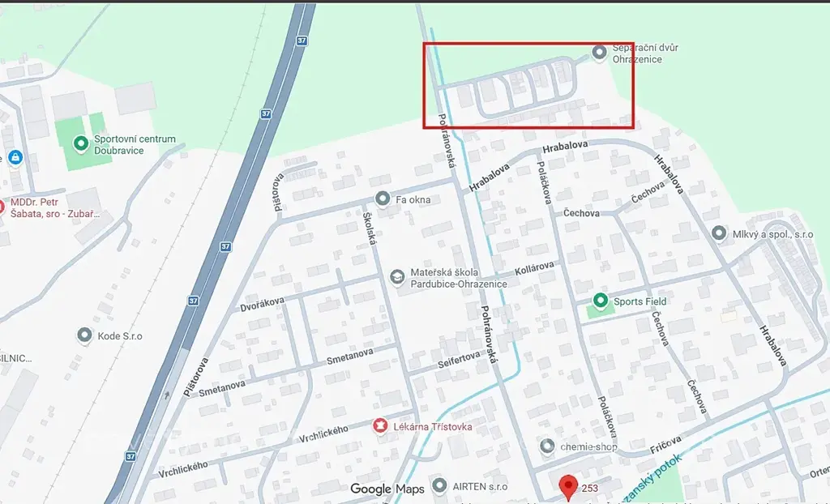Open the Mlkvý a spol. marker
The image size is (830, 504).
pyautogui.click(x=718, y=233)
